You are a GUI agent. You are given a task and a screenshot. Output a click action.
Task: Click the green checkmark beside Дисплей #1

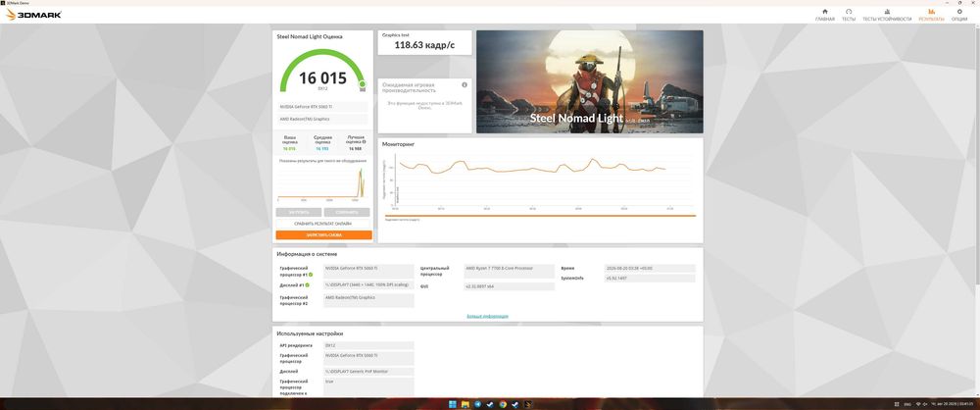click(x=307, y=284)
